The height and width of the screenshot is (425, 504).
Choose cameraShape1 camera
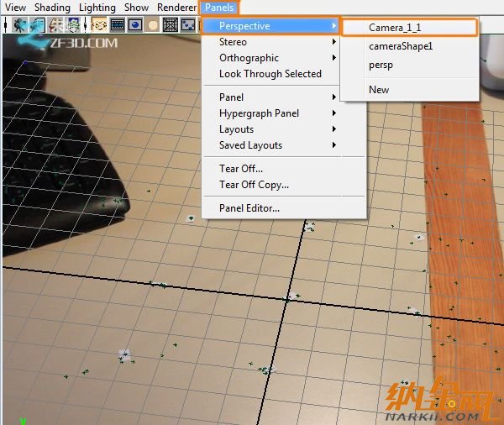coord(400,46)
